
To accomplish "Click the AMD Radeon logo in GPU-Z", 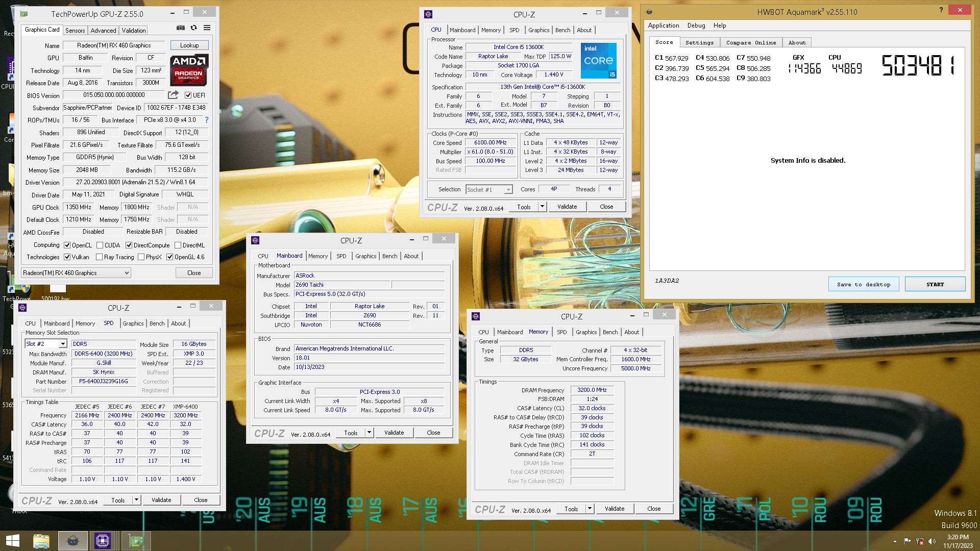I will click(189, 69).
